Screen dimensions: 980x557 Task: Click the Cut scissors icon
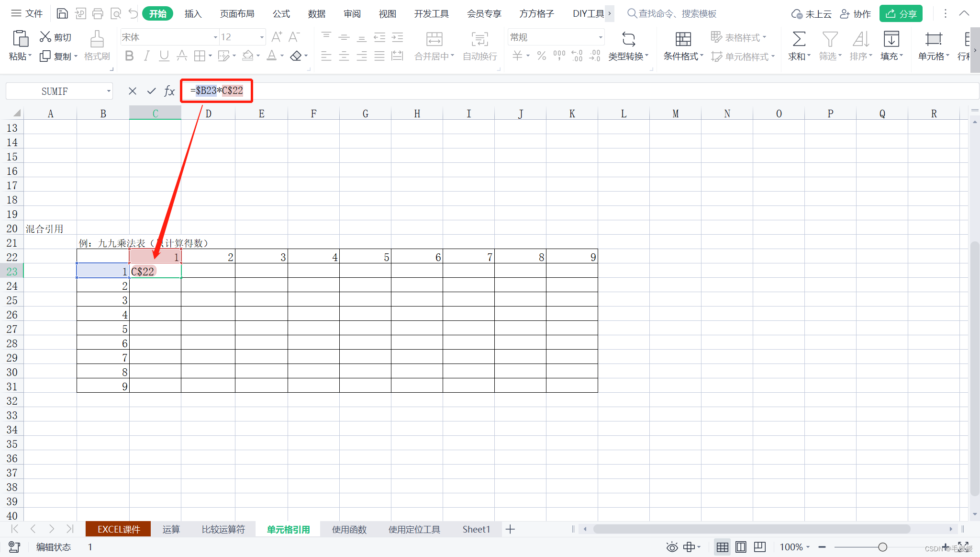click(x=45, y=37)
